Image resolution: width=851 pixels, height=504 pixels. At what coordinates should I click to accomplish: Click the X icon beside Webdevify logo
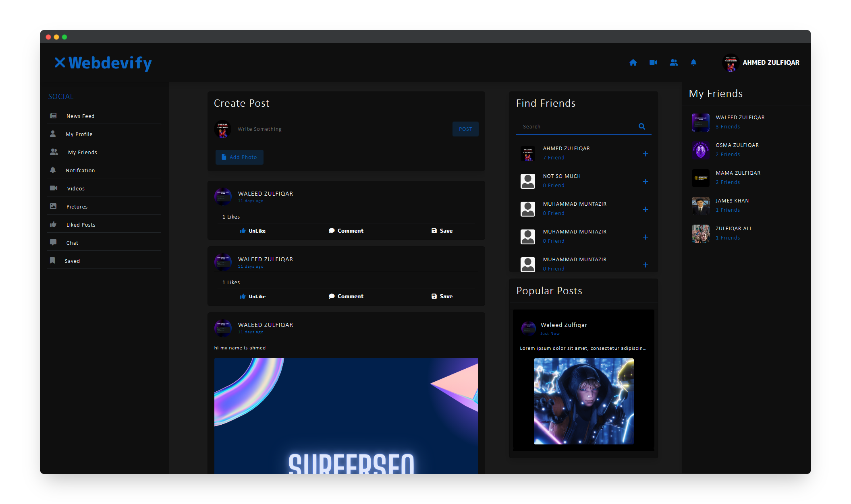60,62
